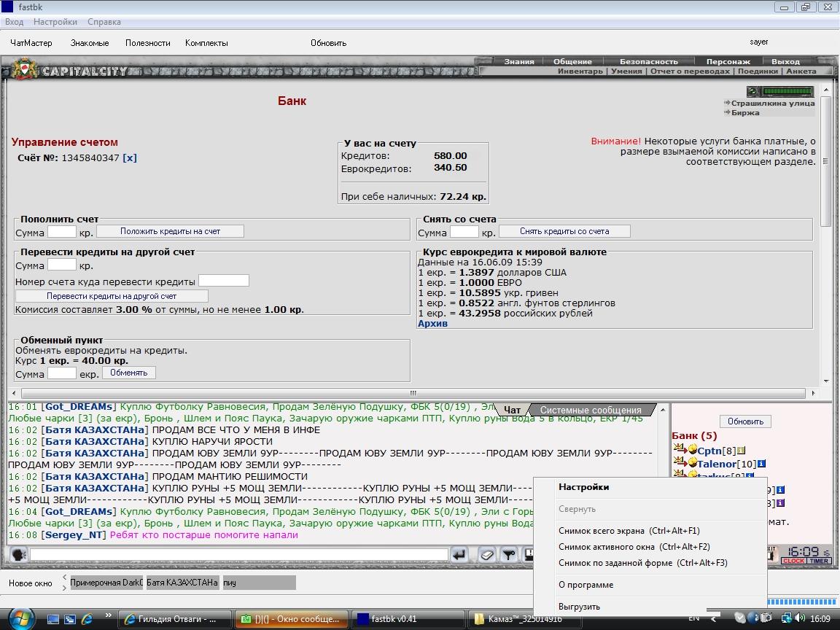The width and height of the screenshot is (840, 630).
Task: Show hidden tray icons arrow
Action: (713, 619)
